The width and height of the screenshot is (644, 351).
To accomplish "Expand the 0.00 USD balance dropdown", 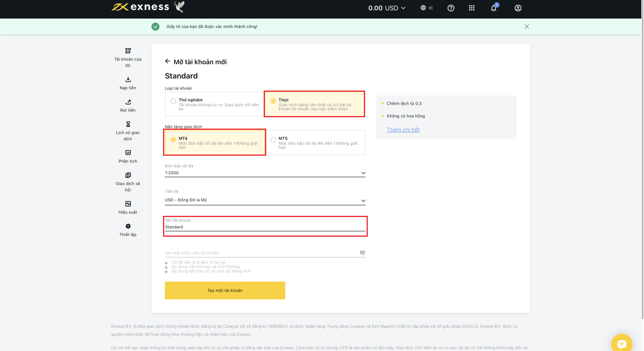I will tap(387, 8).
